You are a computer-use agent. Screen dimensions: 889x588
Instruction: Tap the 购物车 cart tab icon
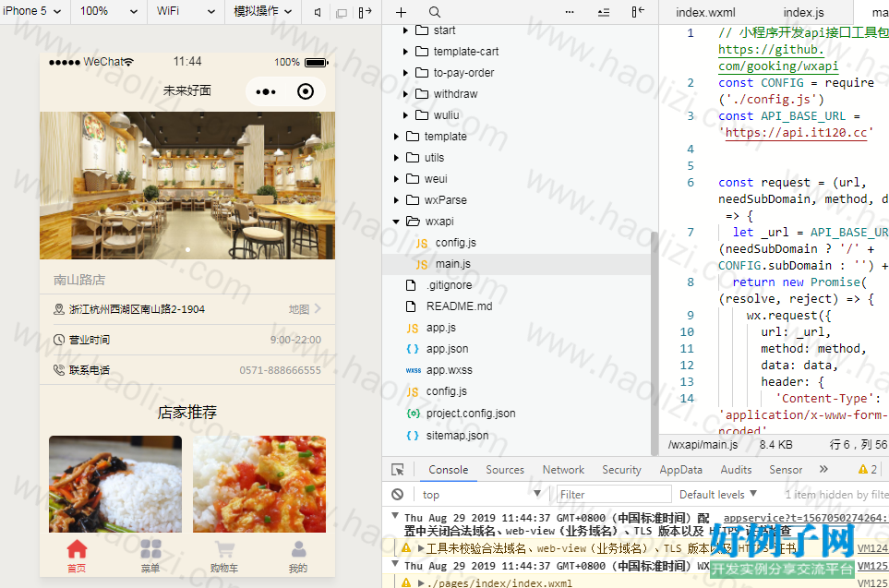click(224, 556)
